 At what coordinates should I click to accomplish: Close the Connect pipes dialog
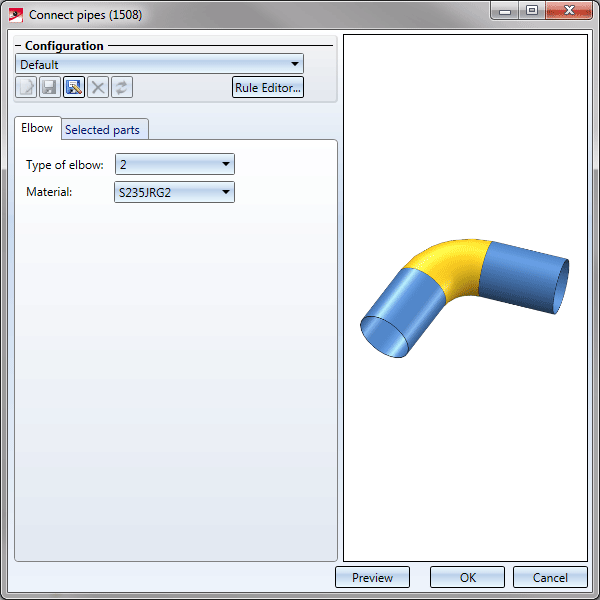[x=569, y=11]
